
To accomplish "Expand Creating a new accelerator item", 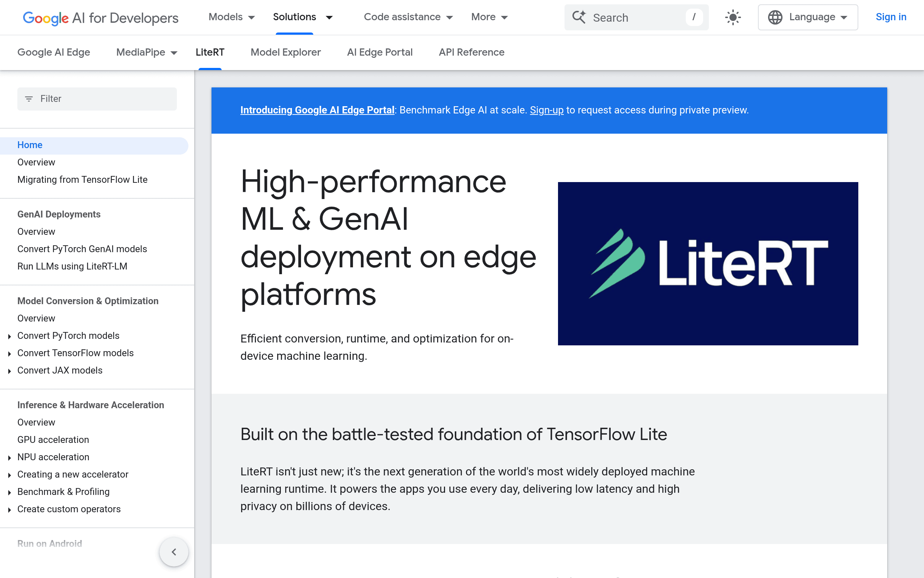I will tap(9, 475).
